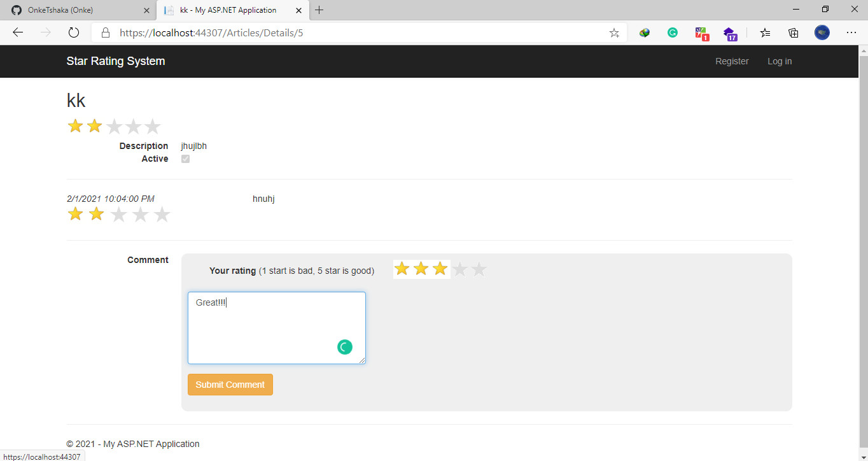This screenshot has height=461, width=868.
Task: Open a new browser tab
Action: tap(319, 10)
